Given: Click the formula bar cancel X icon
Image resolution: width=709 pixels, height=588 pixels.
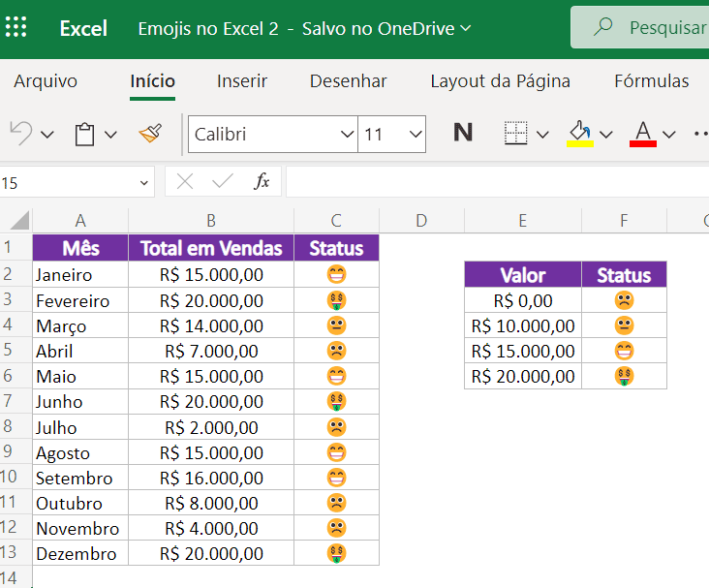Looking at the screenshot, I should tap(186, 181).
